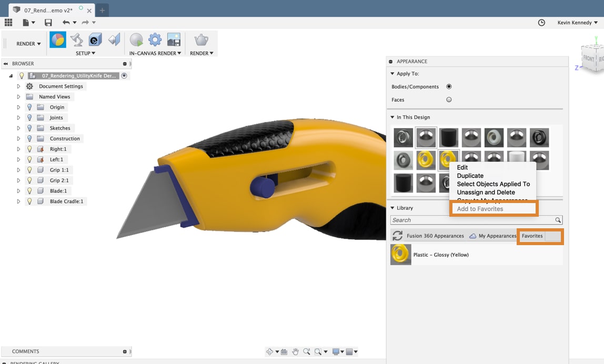
Task: Select the Look At tool
Action: (x=284, y=351)
